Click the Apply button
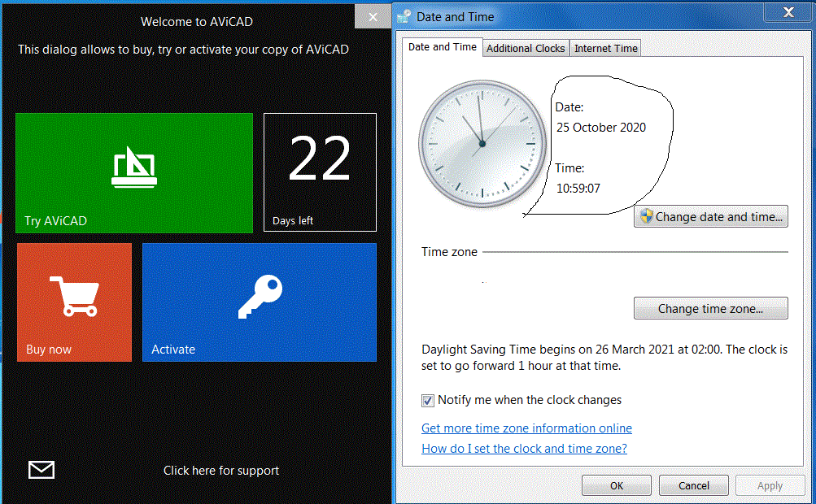Screen dimensions: 816x504 click(770, 485)
